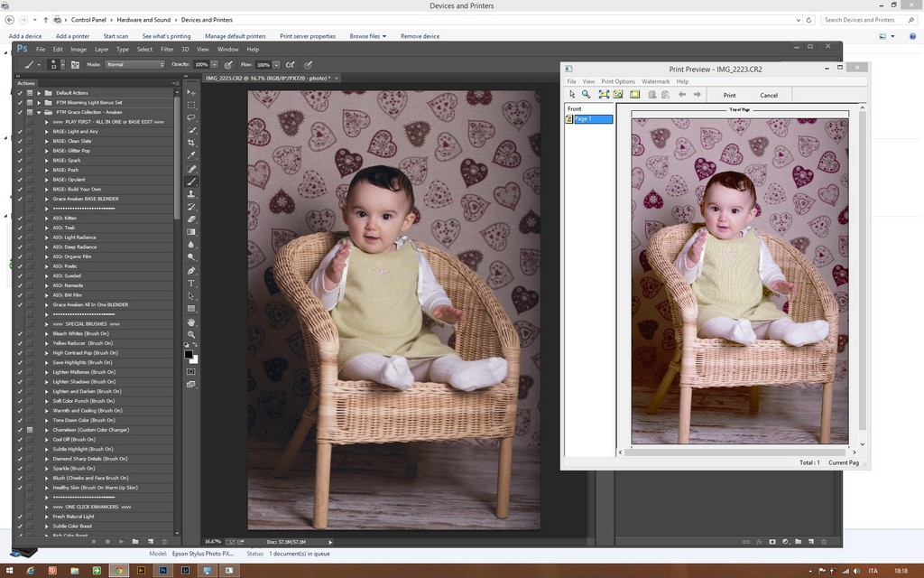Click the Play selection button in Actions panel
924x578 pixels.
point(120,541)
